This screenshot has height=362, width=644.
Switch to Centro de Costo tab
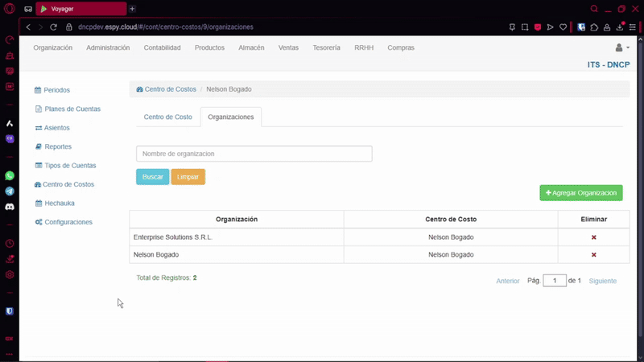[167, 117]
